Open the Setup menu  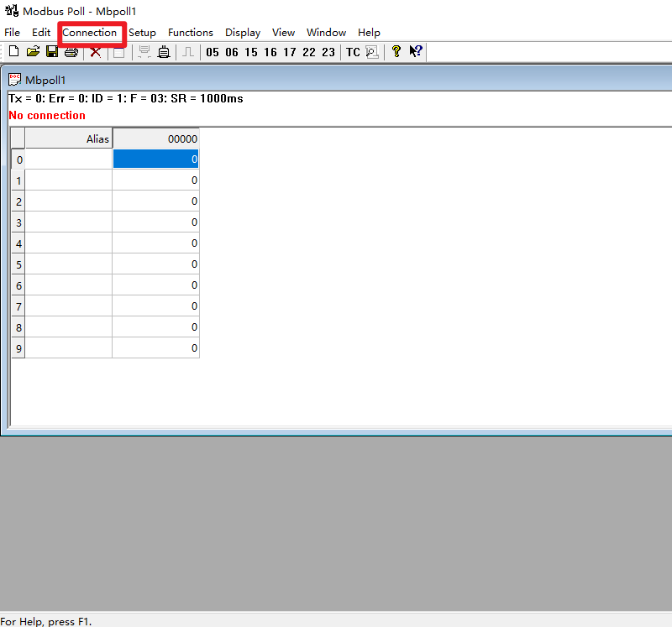pos(142,33)
